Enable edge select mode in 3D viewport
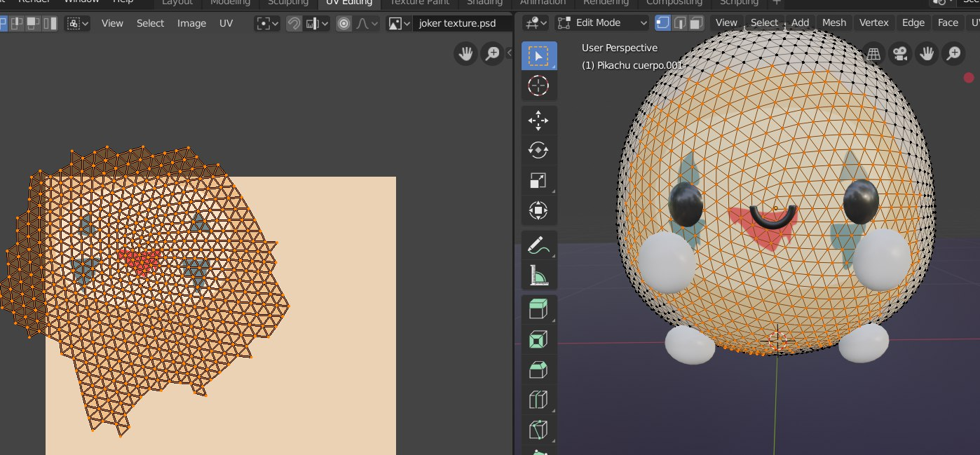 679,23
